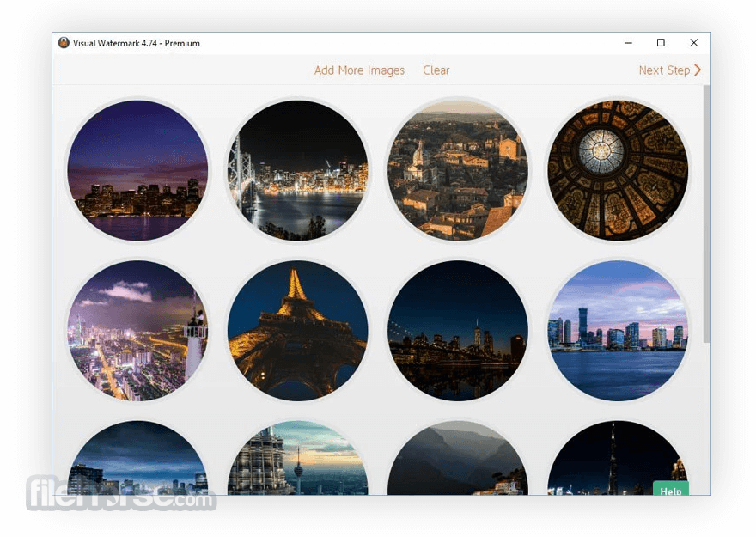Maximize the Visual Watermark window
This screenshot has width=756, height=537.
pos(661,43)
